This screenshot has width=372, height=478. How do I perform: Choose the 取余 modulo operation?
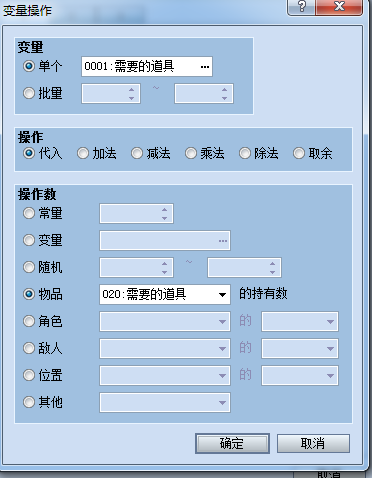click(299, 153)
